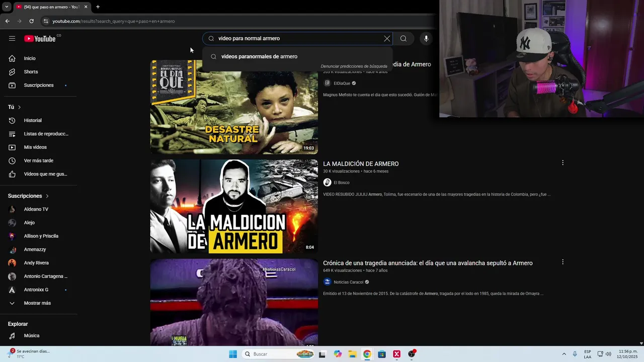644x362 pixels.
Task: Open options menu for Crónica de una tragedia video
Action: (x=562, y=262)
